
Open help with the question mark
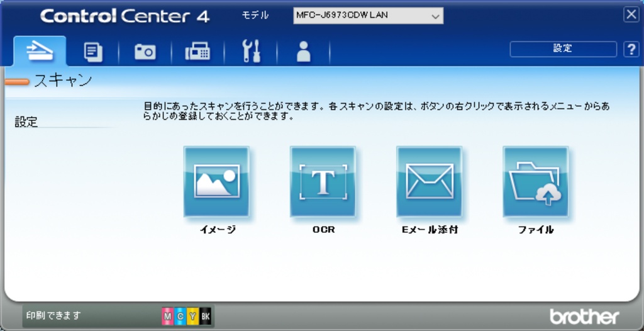tap(631, 49)
